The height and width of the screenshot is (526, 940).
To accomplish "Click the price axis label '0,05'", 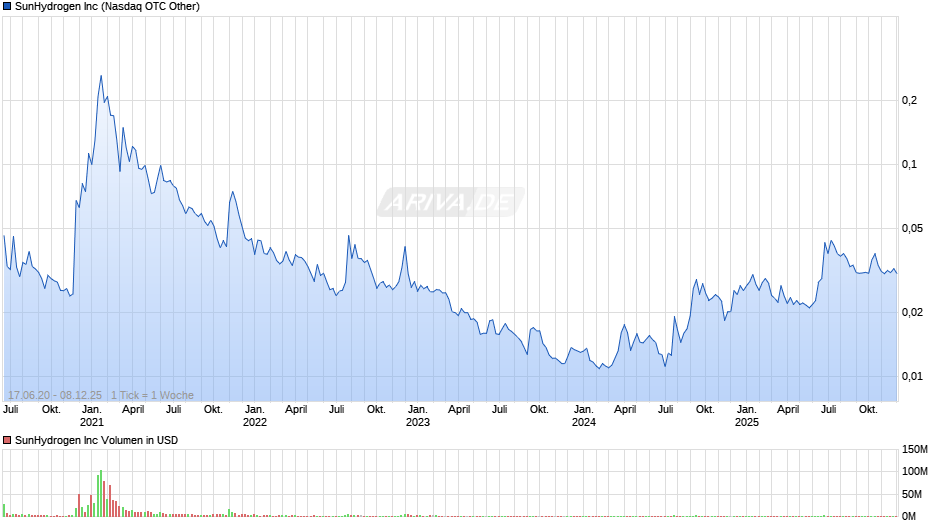I will pyautogui.click(x=912, y=229).
